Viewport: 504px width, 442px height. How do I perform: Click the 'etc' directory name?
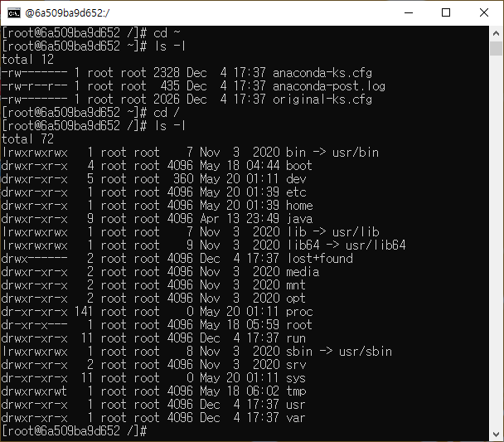click(x=296, y=192)
